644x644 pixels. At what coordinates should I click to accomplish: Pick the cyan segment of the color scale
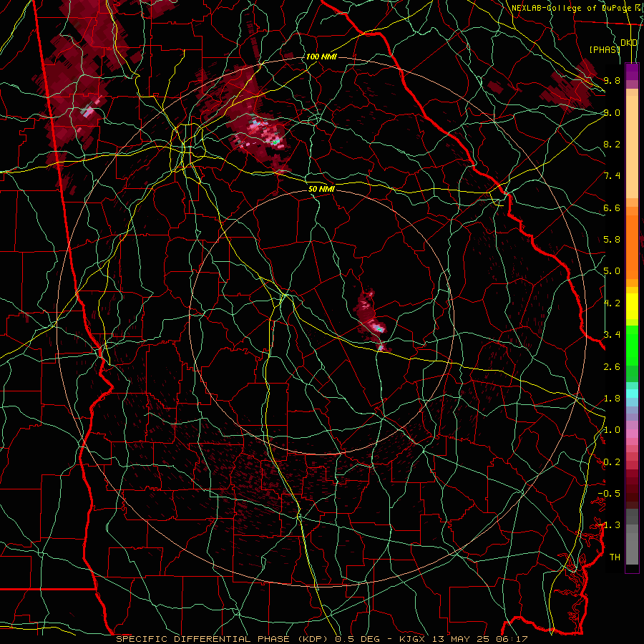[632, 394]
